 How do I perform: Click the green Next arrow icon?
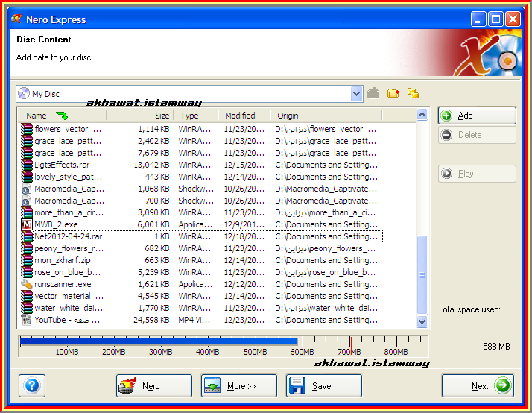pos(502,385)
